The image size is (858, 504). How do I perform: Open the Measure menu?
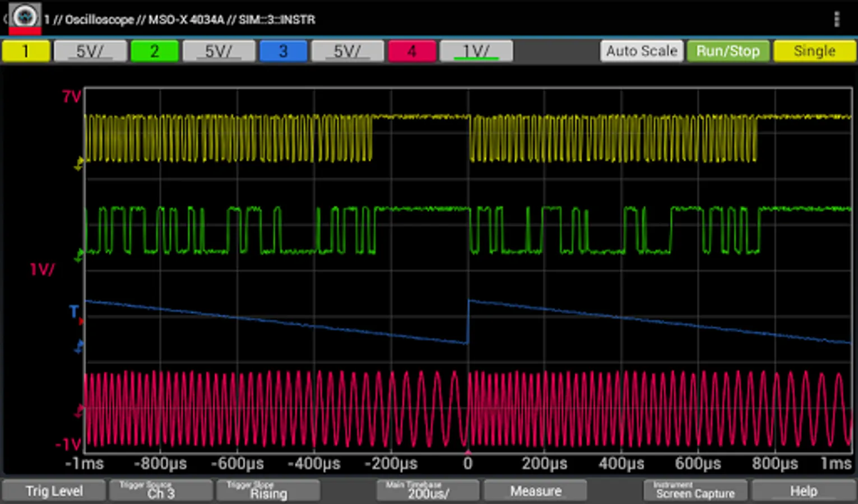tap(535, 491)
